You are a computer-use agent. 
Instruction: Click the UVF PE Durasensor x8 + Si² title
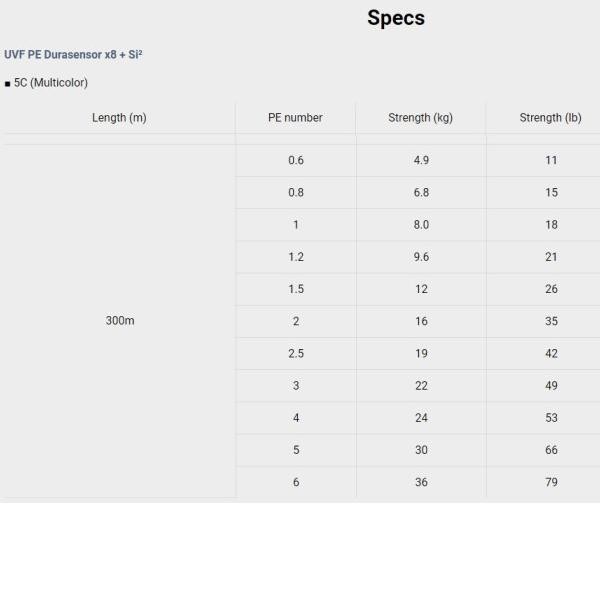(73, 54)
